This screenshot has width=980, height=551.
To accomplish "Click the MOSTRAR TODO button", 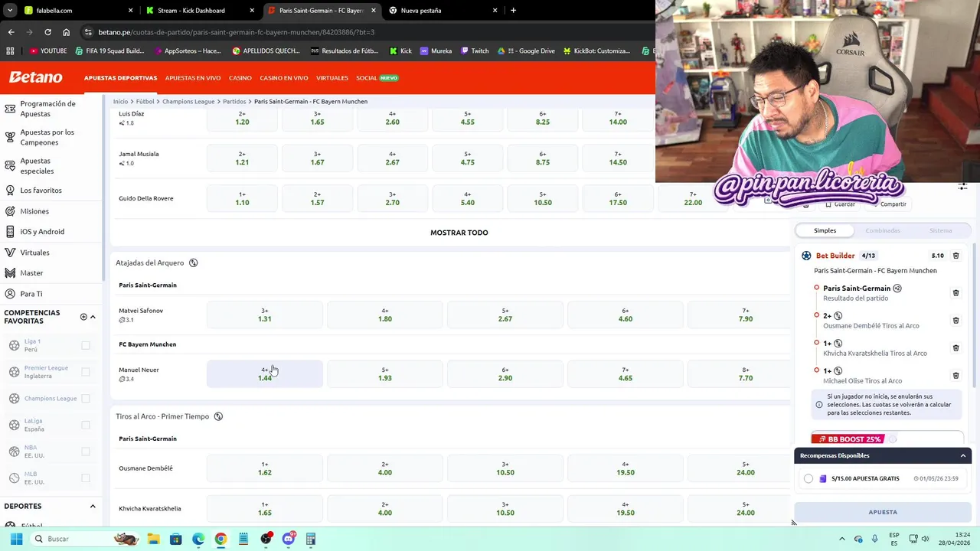I will click(x=459, y=233).
